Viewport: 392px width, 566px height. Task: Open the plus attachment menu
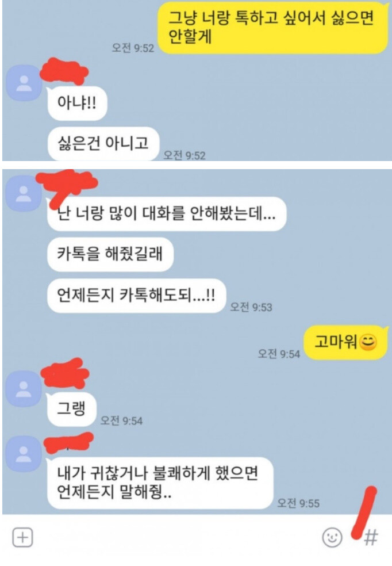tap(23, 537)
